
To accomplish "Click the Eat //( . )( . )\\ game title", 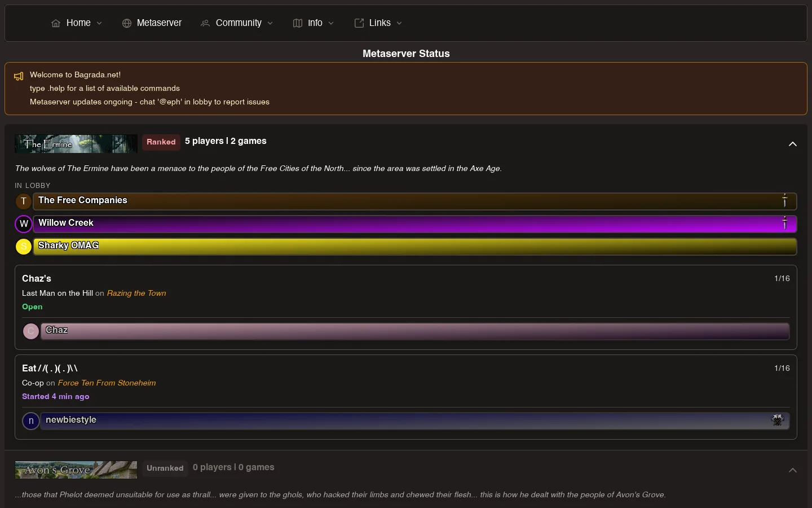I will pos(50,368).
